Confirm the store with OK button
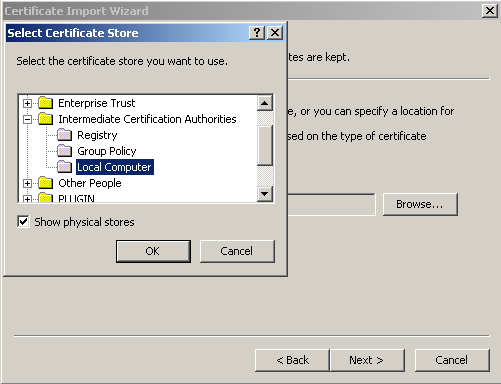Screen dimensions: 501x384 [153, 251]
